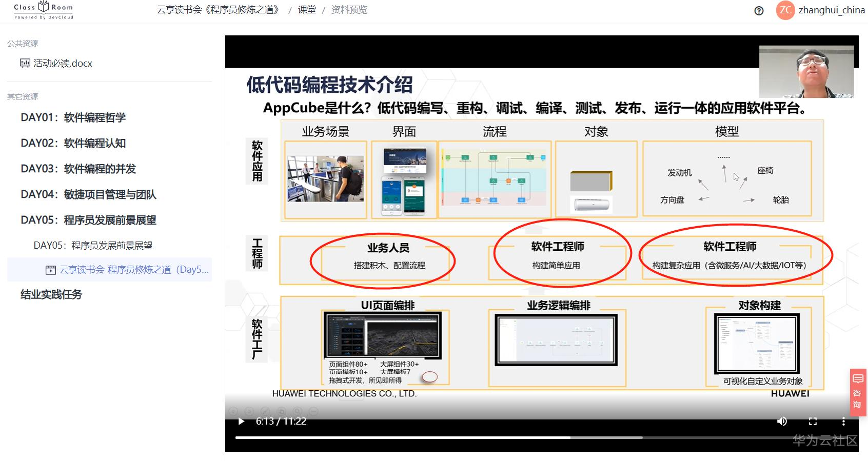
Task: Mute the video volume
Action: (x=782, y=422)
